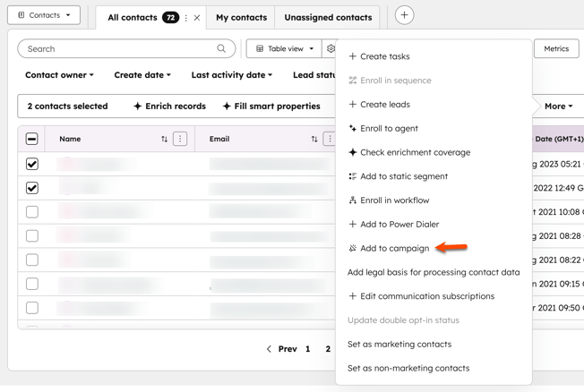
Task: Choose Check enrichment coverage option
Action: (409, 152)
